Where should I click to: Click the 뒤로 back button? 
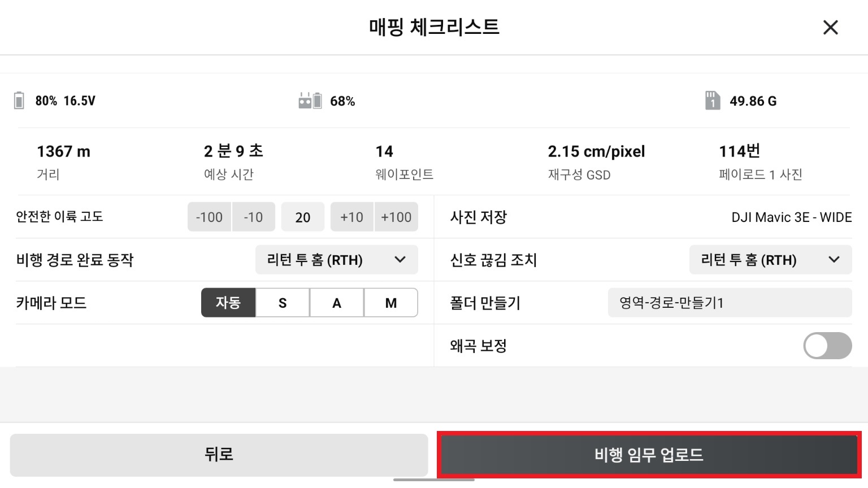219,454
